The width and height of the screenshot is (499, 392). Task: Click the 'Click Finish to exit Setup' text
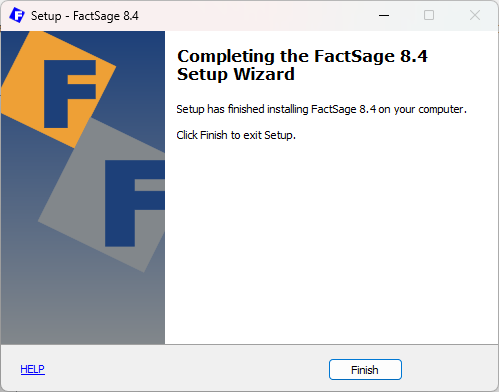(x=236, y=135)
